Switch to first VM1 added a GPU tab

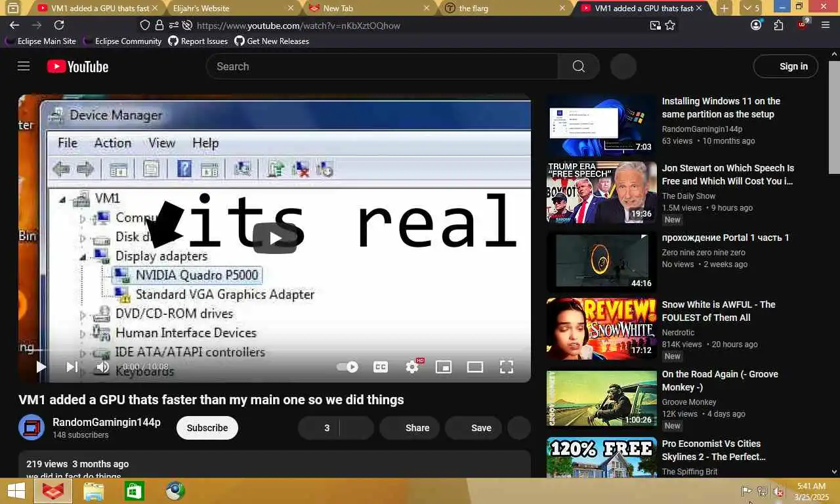96,8
